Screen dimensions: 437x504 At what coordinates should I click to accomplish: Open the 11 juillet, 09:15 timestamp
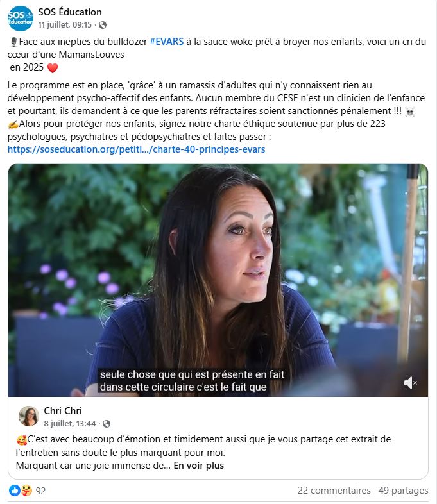tap(65, 25)
